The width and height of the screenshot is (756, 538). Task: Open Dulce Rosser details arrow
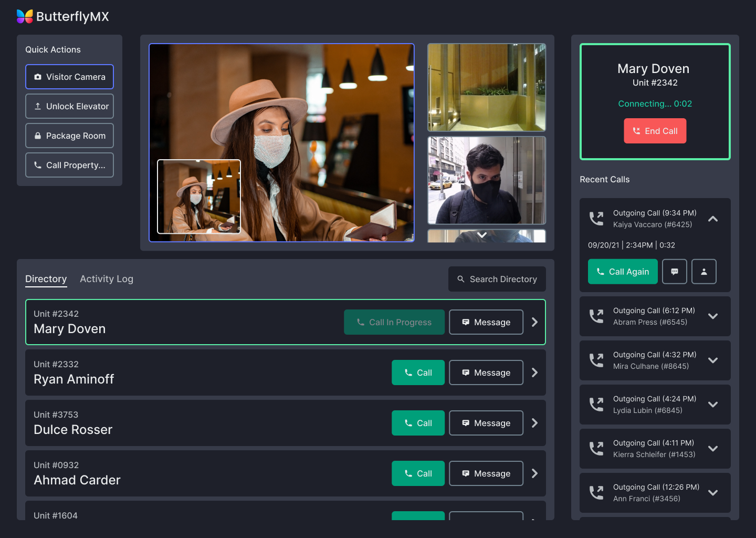[534, 423]
